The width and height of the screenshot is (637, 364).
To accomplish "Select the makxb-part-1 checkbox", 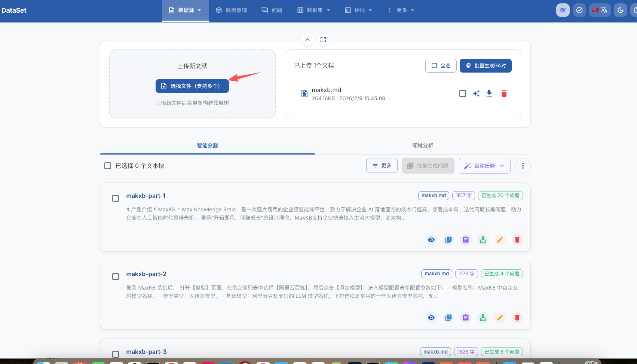I will click(x=116, y=198).
